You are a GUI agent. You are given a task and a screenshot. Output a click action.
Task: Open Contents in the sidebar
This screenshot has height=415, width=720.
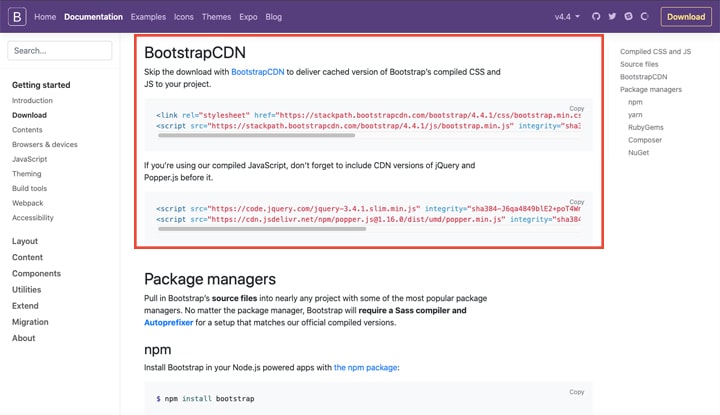tap(27, 129)
